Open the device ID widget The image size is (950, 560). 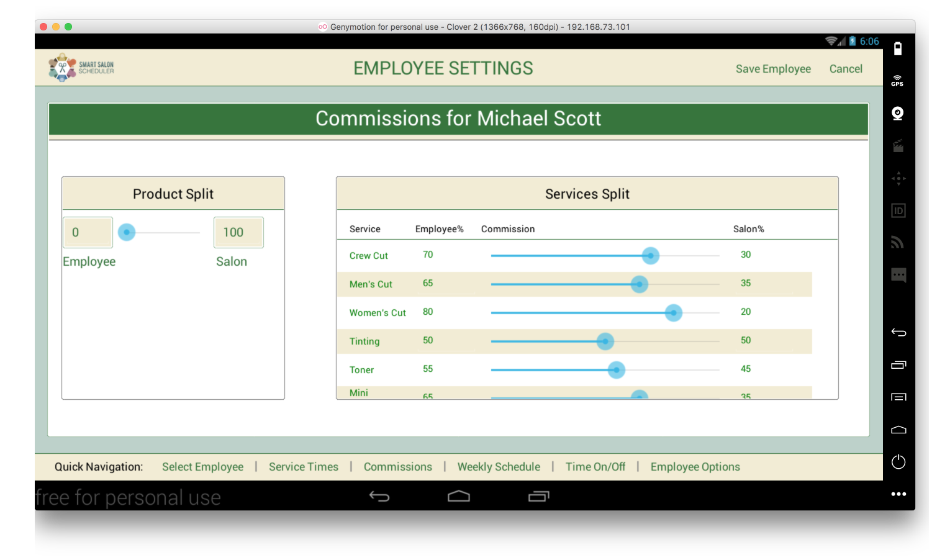pyautogui.click(x=898, y=210)
